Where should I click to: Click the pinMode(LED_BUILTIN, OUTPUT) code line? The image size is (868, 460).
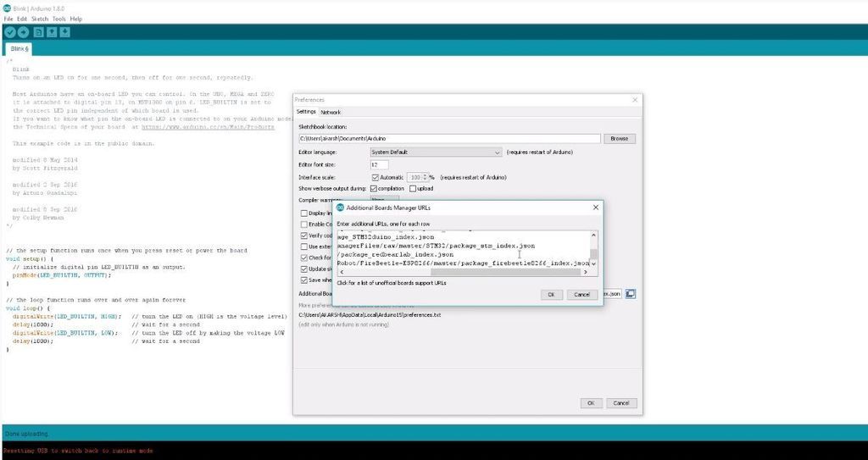pyautogui.click(x=61, y=275)
